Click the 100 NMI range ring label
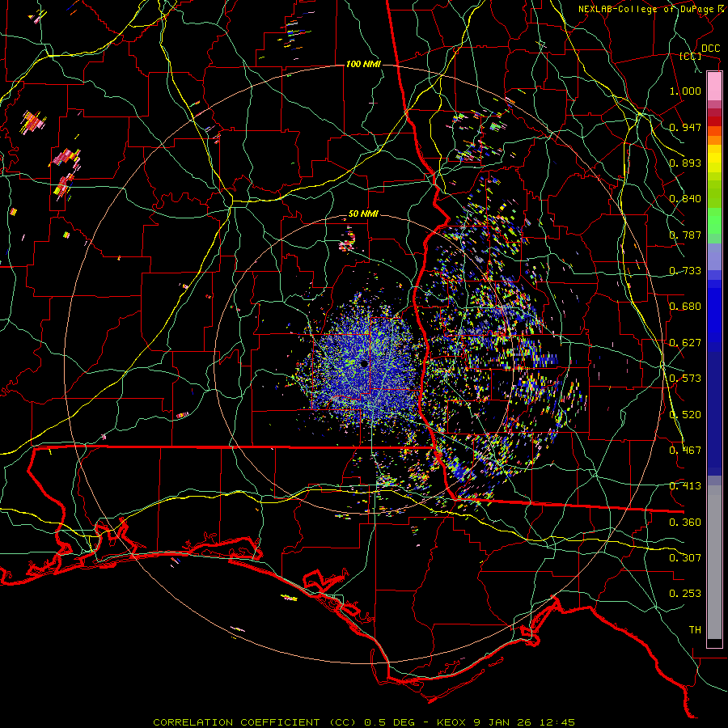The image size is (728, 728). click(363, 64)
